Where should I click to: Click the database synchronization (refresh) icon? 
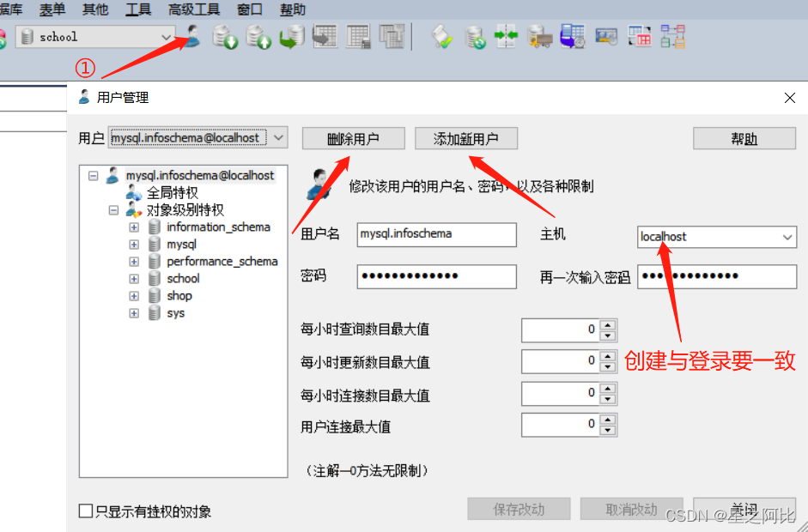click(x=475, y=37)
